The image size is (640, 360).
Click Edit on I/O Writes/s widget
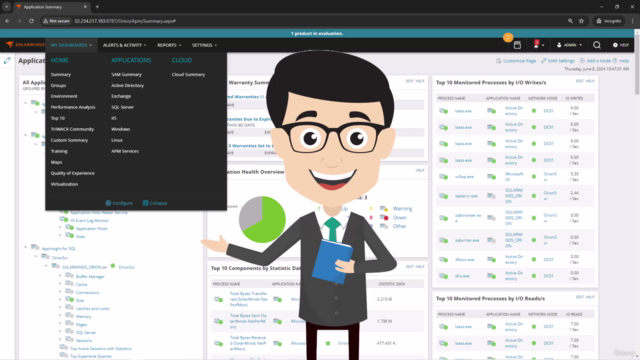(x=580, y=81)
